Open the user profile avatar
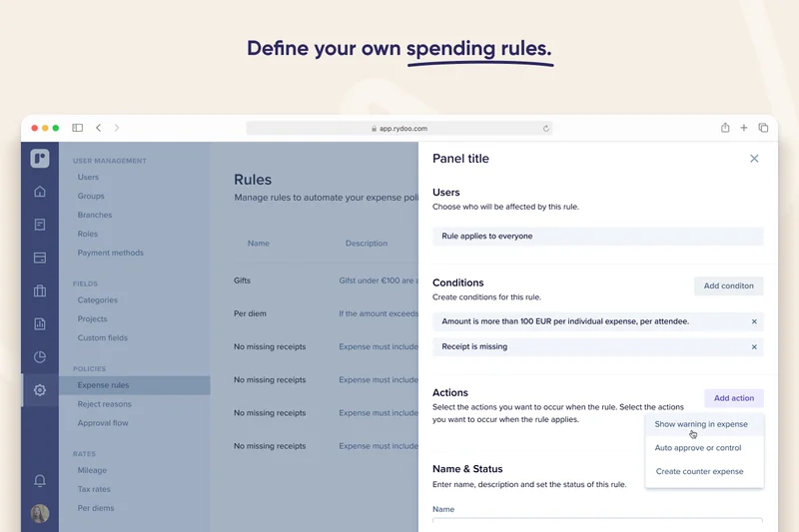 (40, 513)
